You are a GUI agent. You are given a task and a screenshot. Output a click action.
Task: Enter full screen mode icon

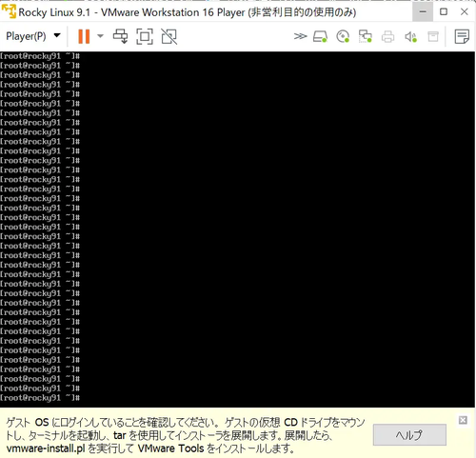(x=145, y=36)
